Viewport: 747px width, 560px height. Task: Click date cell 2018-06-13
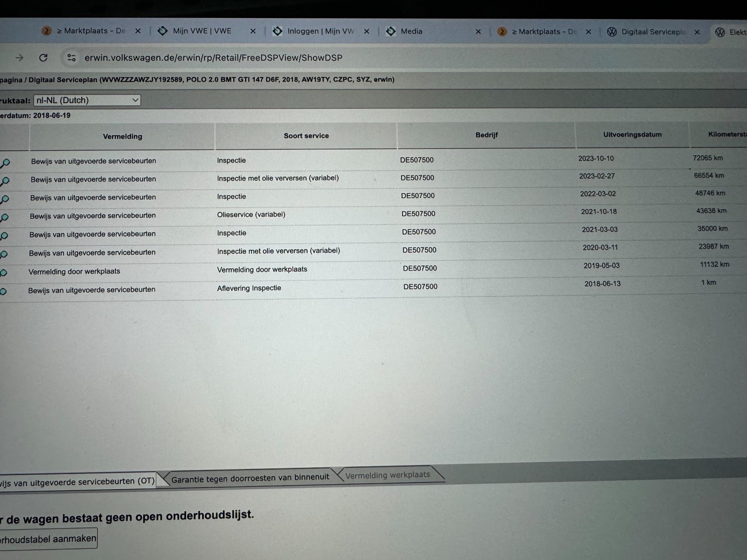(602, 284)
